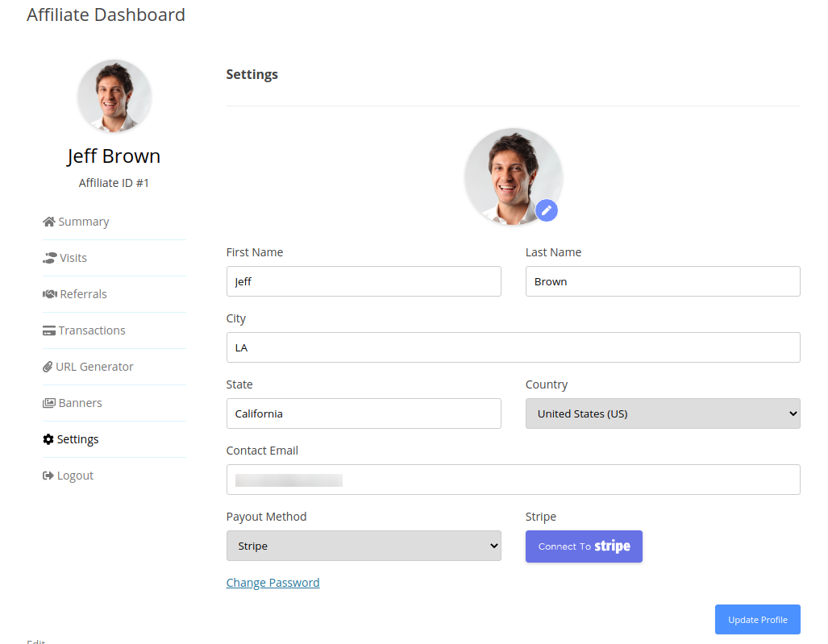Open the Payout Method dropdown
This screenshot has width=828, height=644.
[364, 546]
